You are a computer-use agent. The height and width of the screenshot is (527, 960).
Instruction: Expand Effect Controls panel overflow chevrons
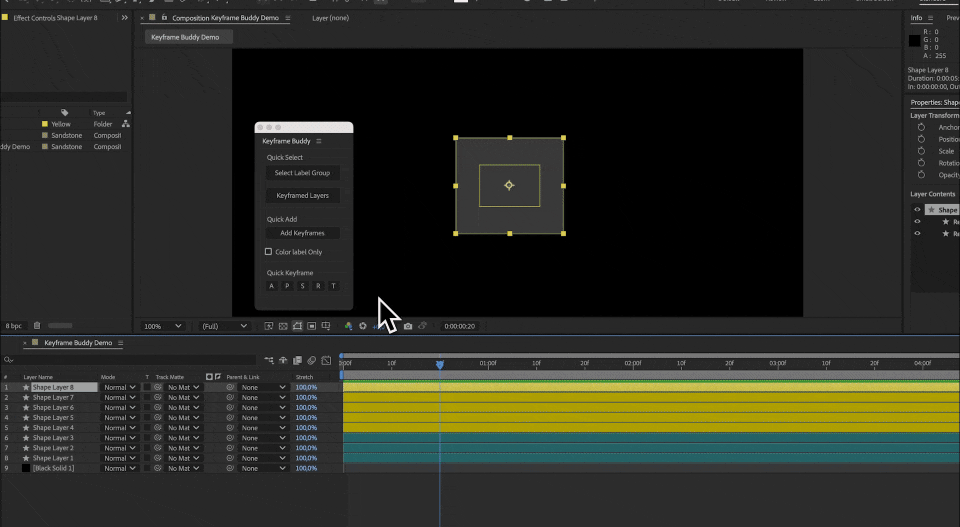click(124, 18)
